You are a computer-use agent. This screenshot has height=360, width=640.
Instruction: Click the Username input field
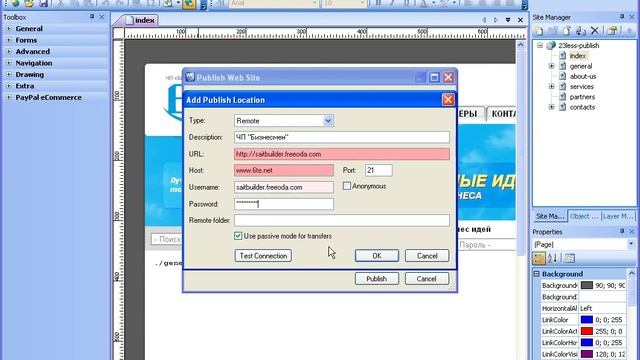click(284, 187)
